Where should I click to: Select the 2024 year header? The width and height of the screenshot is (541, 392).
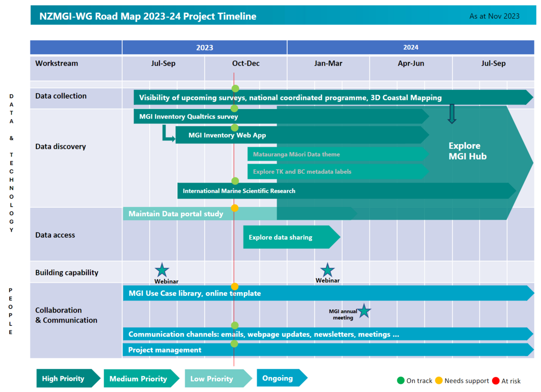tap(410, 48)
